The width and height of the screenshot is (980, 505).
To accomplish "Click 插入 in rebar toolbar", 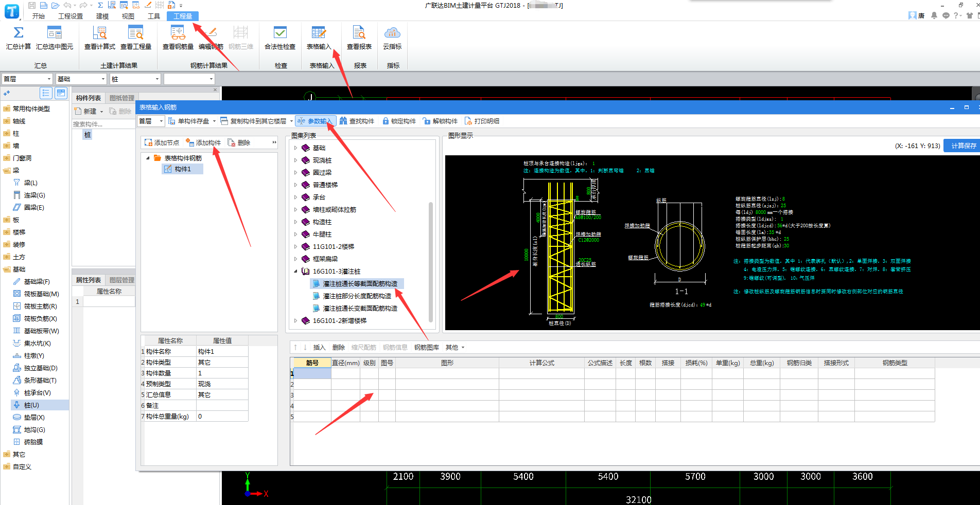I will [319, 348].
